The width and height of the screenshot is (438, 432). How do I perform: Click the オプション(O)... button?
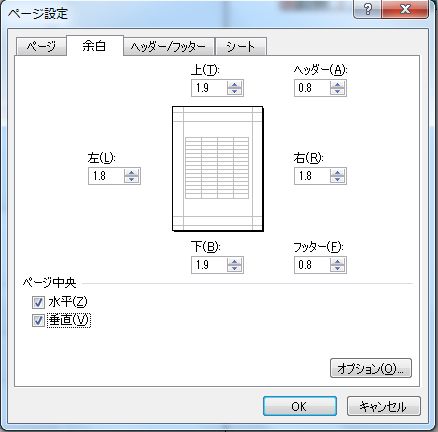(371, 368)
